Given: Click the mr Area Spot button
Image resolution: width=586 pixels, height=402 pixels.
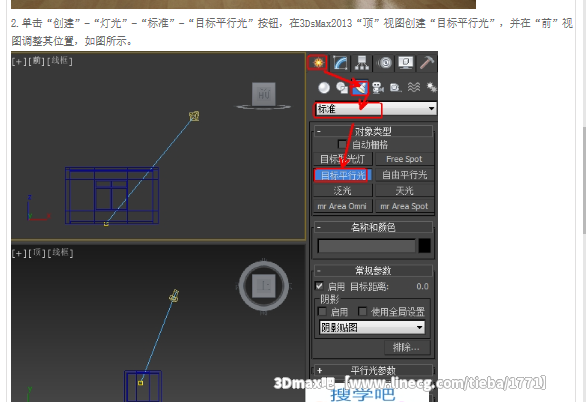Looking at the screenshot, I should (404, 206).
